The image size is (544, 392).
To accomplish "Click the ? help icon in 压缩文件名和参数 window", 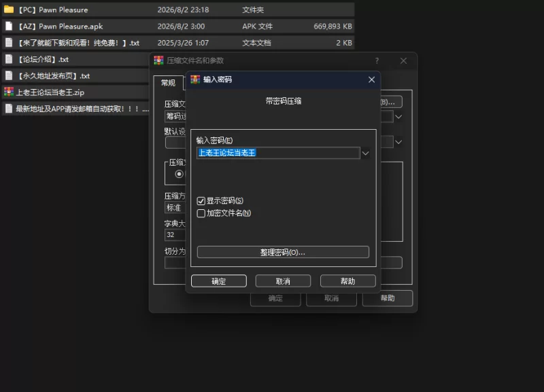I will tap(377, 60).
